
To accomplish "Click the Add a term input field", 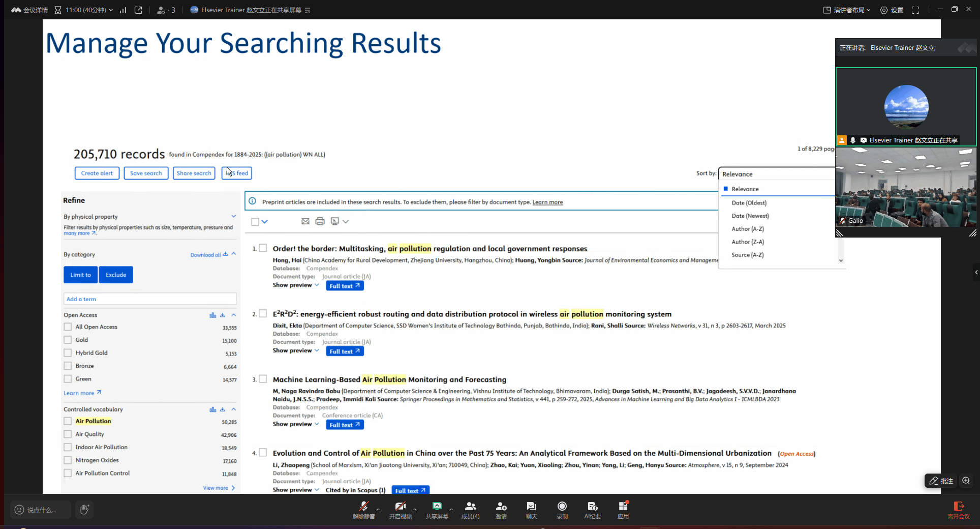I will coord(150,299).
